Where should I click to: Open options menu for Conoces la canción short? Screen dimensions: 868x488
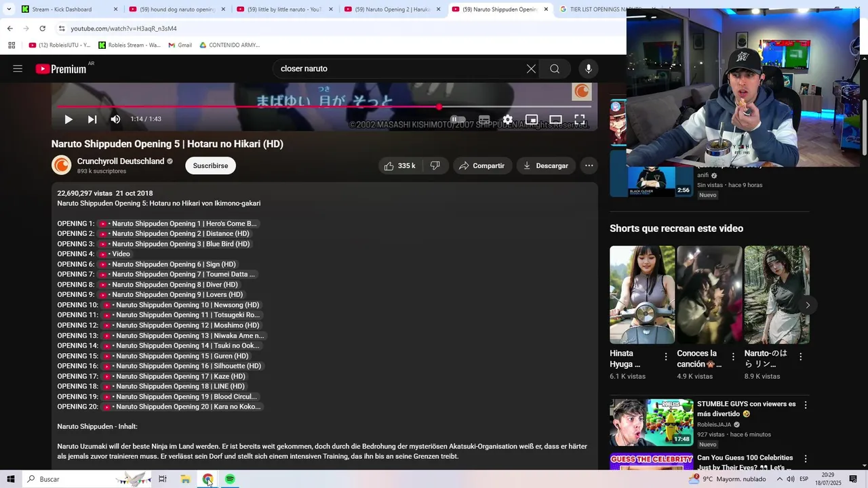[733, 357]
